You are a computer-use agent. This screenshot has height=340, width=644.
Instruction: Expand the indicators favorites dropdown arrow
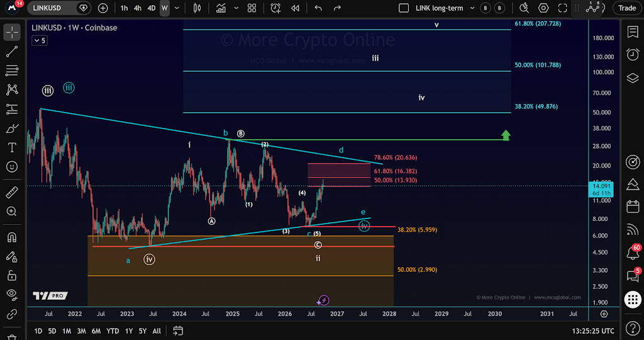236,8
